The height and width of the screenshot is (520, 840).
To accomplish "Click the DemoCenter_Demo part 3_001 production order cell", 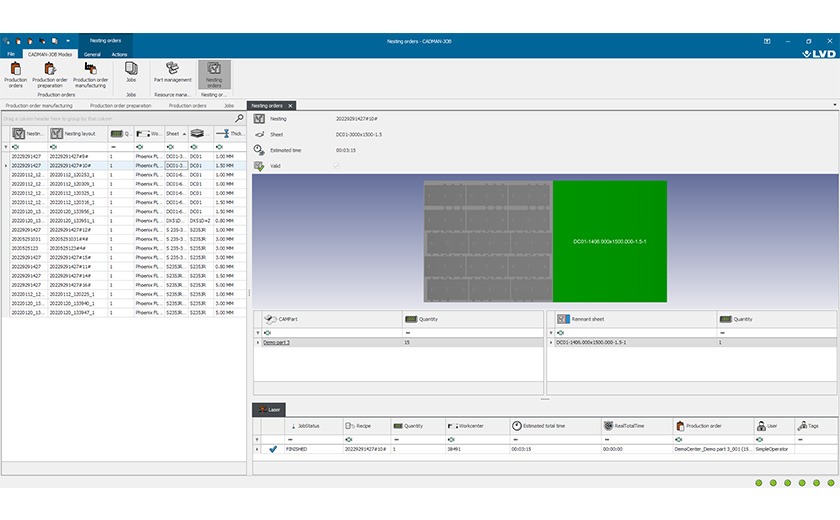I will point(713,449).
